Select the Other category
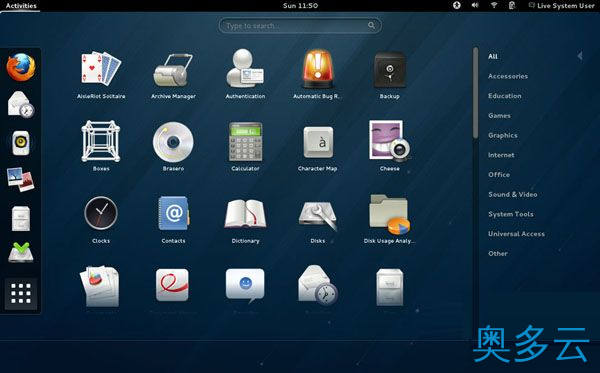Viewport: 600px width, 373px height. (498, 253)
